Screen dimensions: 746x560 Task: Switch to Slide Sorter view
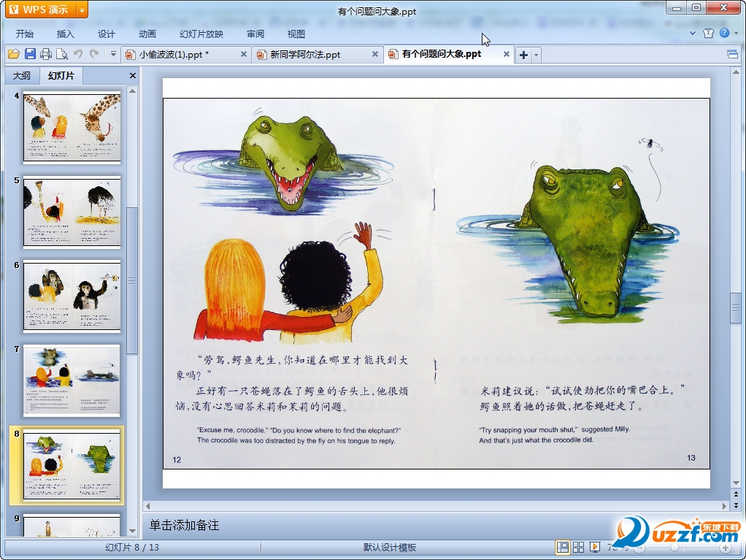579,548
